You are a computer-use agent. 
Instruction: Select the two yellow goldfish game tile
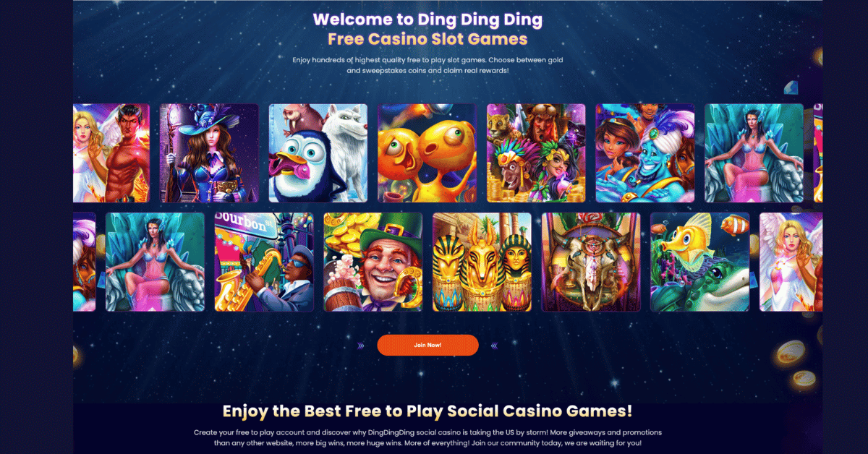427,153
